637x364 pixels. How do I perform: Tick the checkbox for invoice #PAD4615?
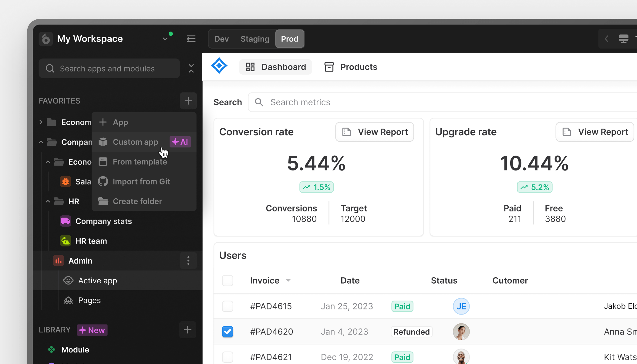pos(227,306)
